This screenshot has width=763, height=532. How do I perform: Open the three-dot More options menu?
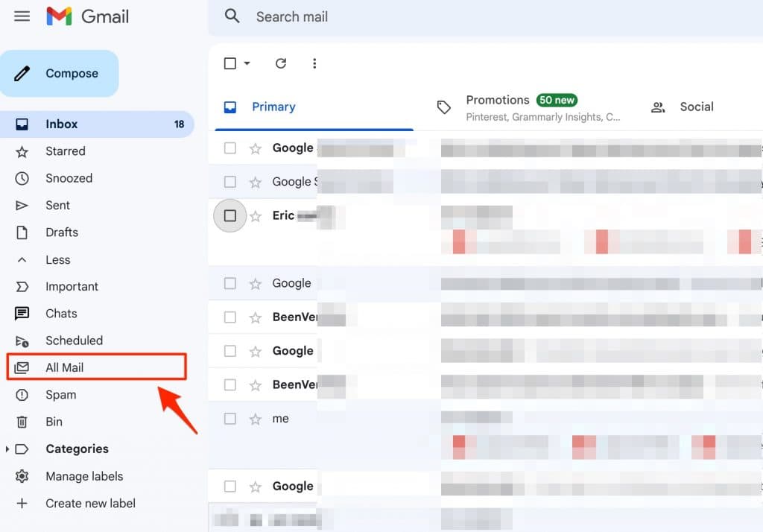click(x=314, y=63)
